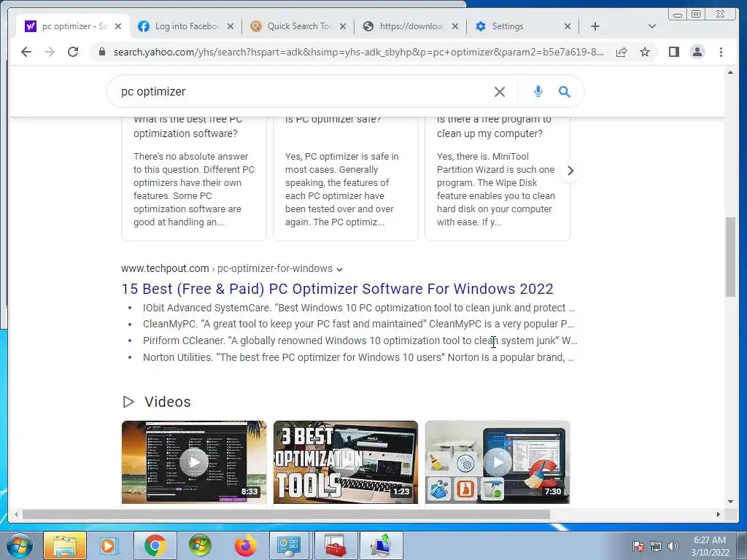Viewport: 747px width, 560px height.
Task: Click the forward navigation arrow
Action: point(50,52)
